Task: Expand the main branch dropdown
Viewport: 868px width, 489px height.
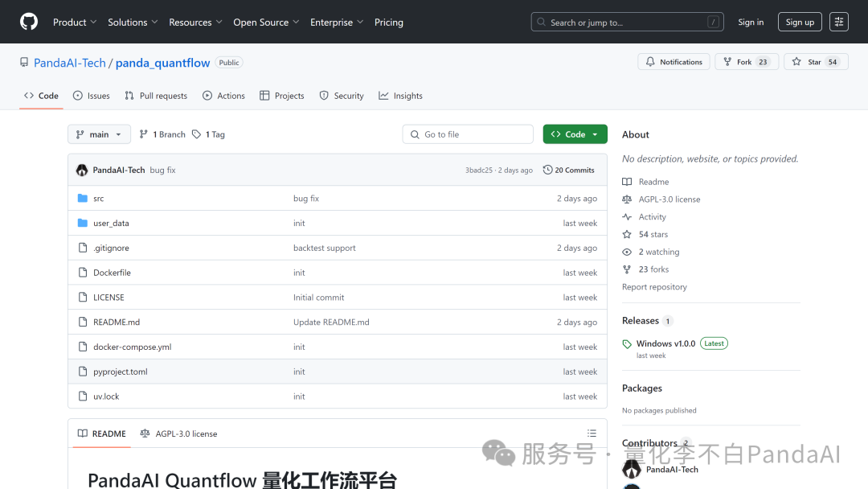Action: (99, 134)
